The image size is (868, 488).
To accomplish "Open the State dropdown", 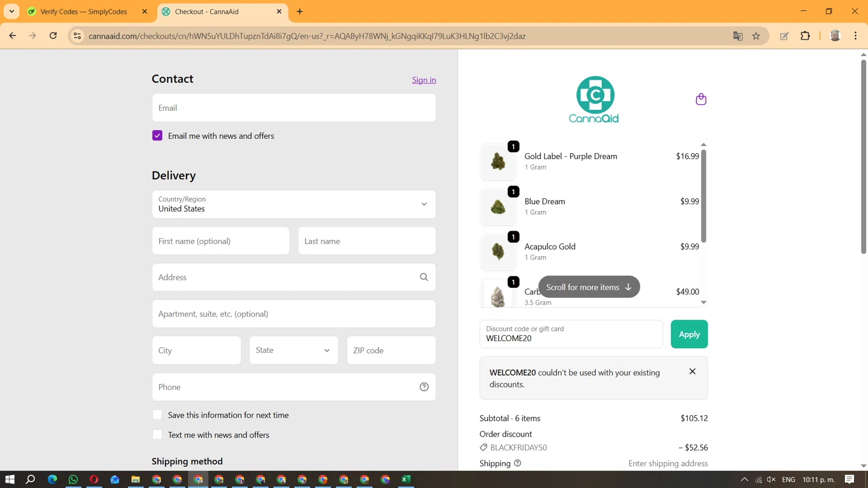I will 294,350.
